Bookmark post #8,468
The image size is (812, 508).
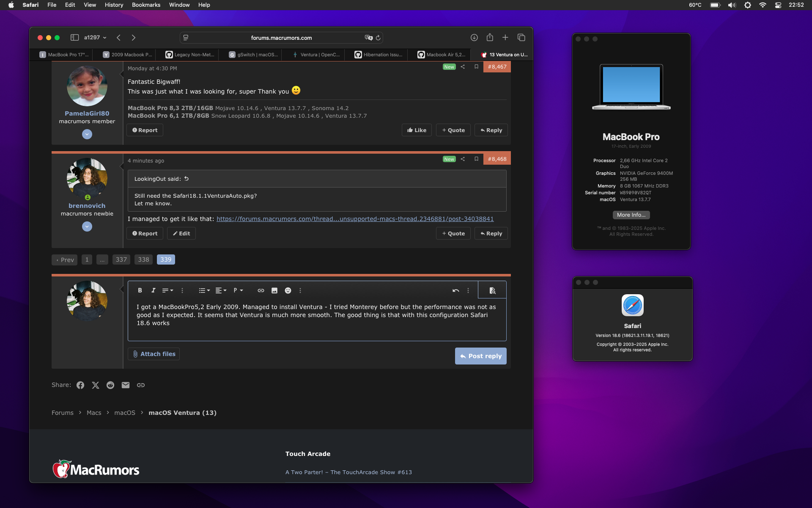[476, 159]
